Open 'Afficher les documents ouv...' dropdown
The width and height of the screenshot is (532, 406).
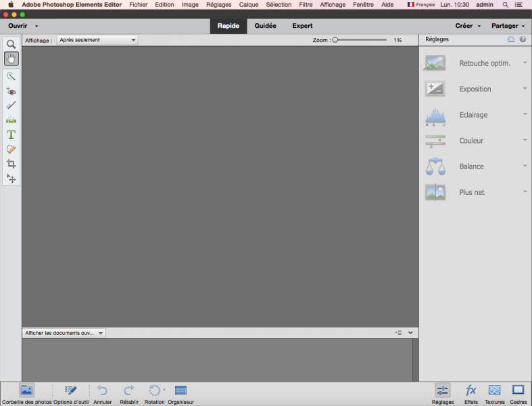[64, 333]
